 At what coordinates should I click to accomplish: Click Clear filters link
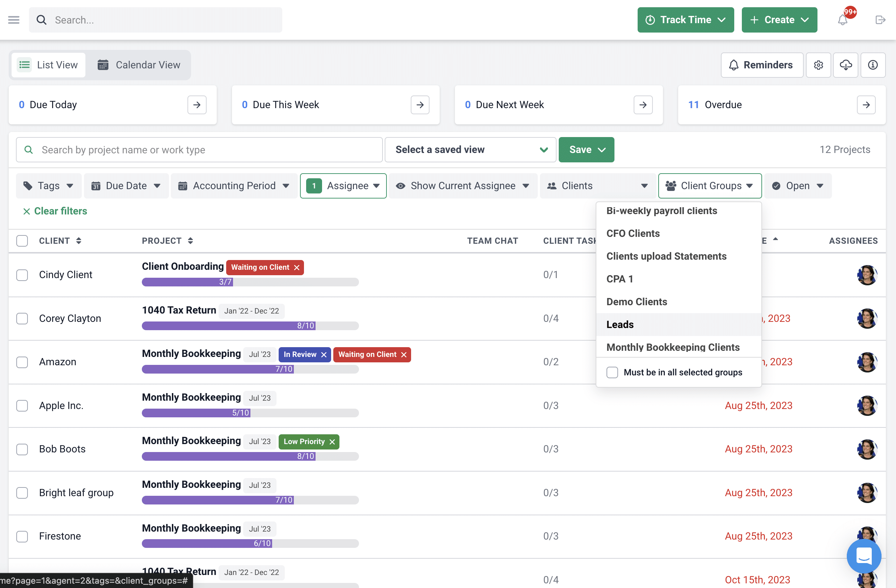coord(55,211)
